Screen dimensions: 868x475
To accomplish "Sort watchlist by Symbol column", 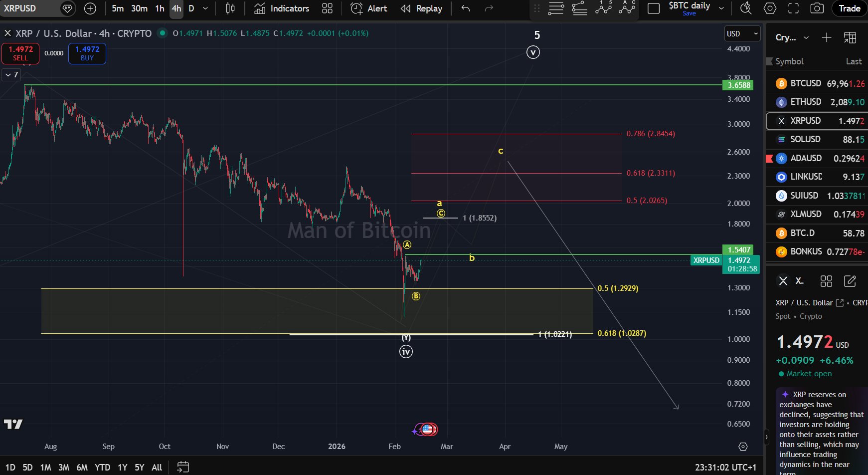I will 789,61.
